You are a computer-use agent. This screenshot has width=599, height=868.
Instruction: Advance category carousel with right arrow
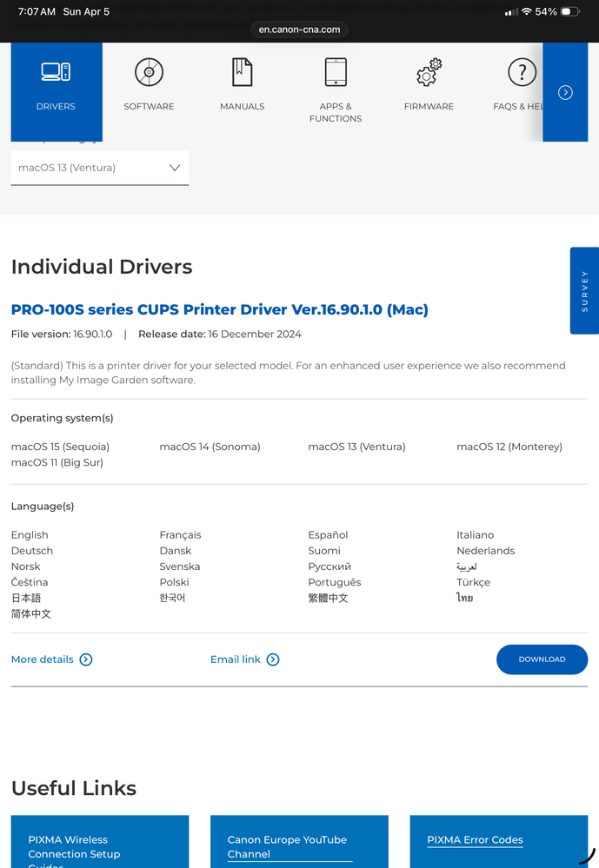click(x=565, y=92)
